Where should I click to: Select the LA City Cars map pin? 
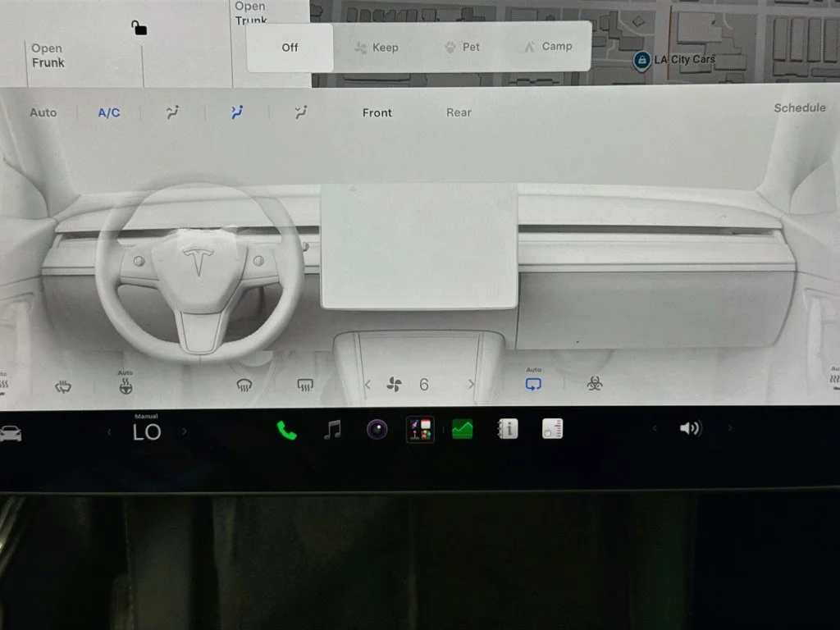tap(641, 61)
